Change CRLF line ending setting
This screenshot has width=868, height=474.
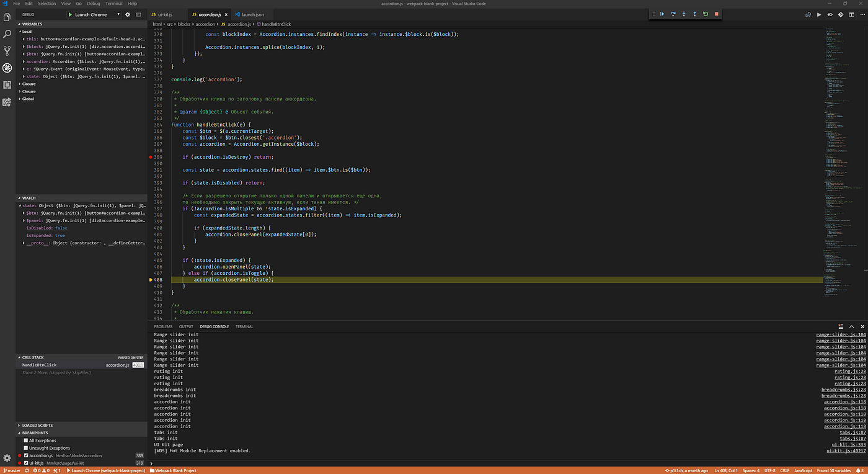pos(784,470)
